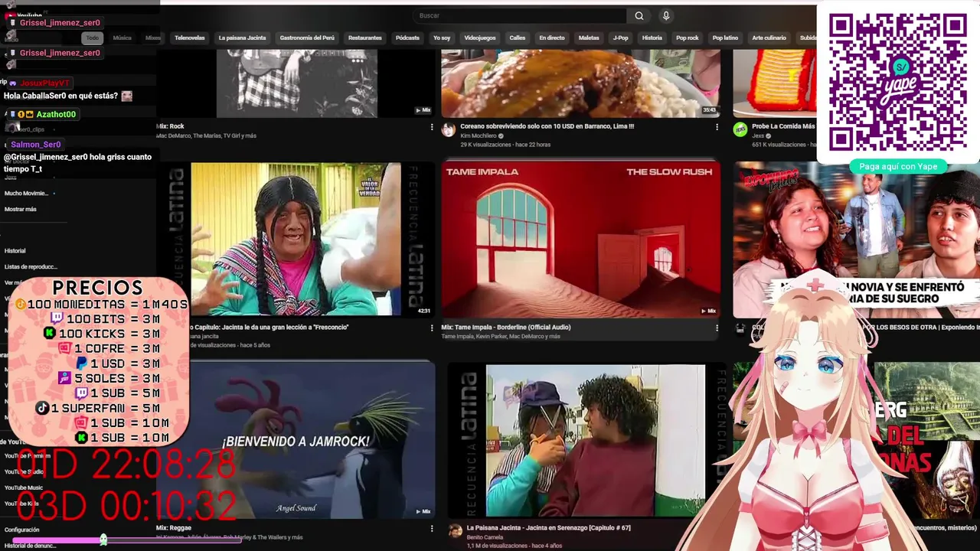Image resolution: width=980 pixels, height=551 pixels.
Task: Activate voice search microphone icon
Action: pyautogui.click(x=666, y=15)
